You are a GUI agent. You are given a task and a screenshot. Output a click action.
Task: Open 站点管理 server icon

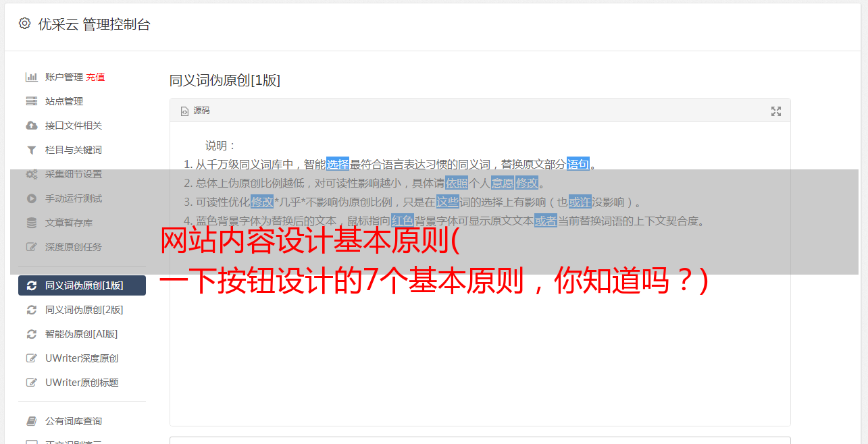tap(31, 101)
